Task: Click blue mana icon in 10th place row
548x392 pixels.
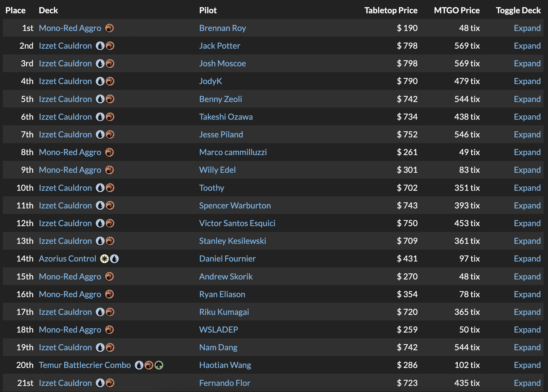Action: coord(100,188)
